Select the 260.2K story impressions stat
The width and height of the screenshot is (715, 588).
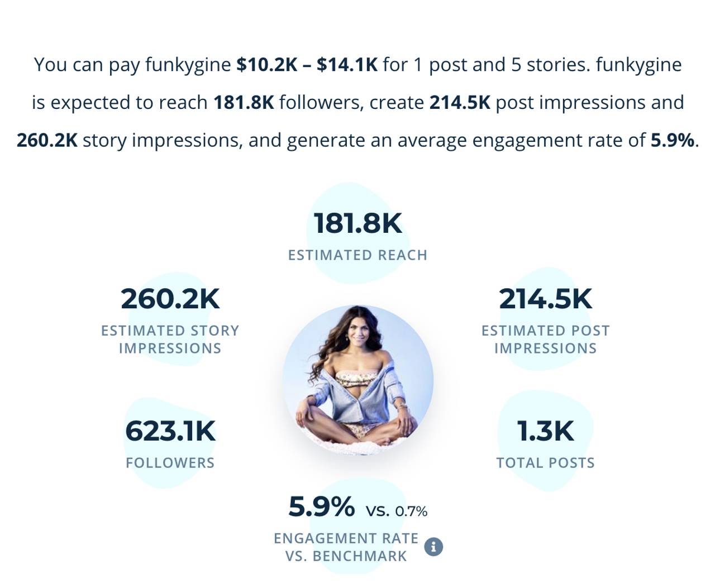point(170,299)
